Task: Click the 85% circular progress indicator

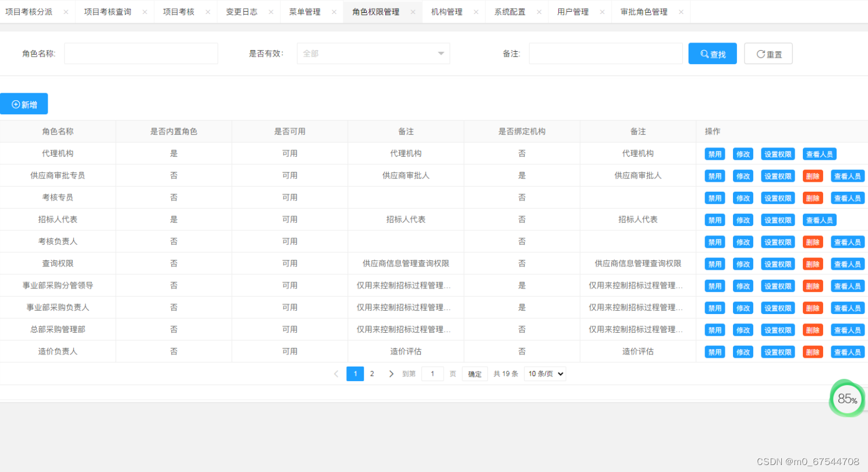Action: pyautogui.click(x=846, y=399)
